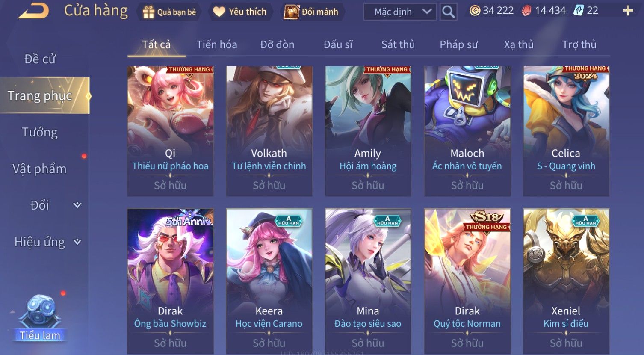This screenshot has width=644, height=355.
Task: Open Yêu thích heart favorites
Action: pyautogui.click(x=219, y=12)
